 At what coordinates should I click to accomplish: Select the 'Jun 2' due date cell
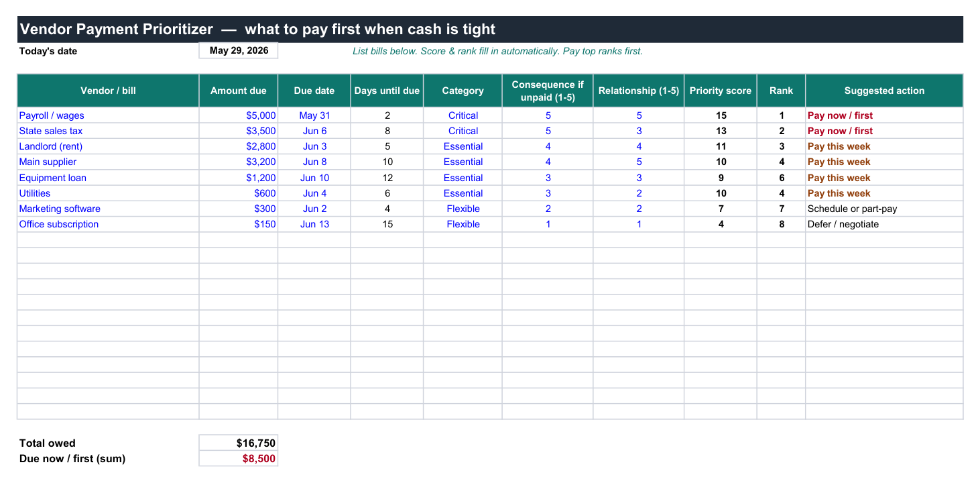click(x=314, y=209)
